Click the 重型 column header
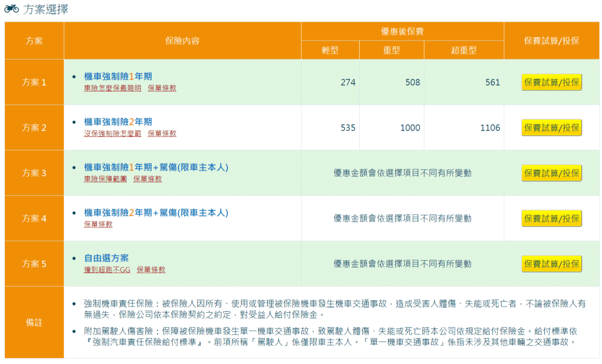Image resolution: width=602 pixels, height=364 pixels. point(392,50)
